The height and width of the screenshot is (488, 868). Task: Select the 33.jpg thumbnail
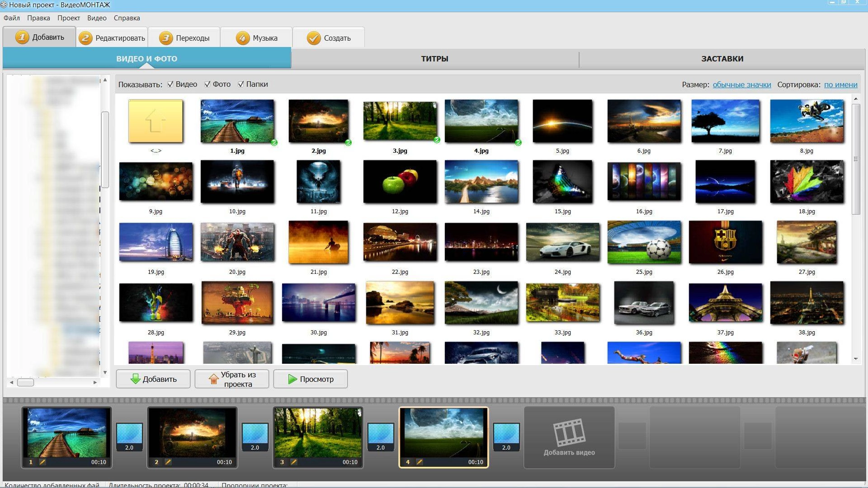[562, 303]
